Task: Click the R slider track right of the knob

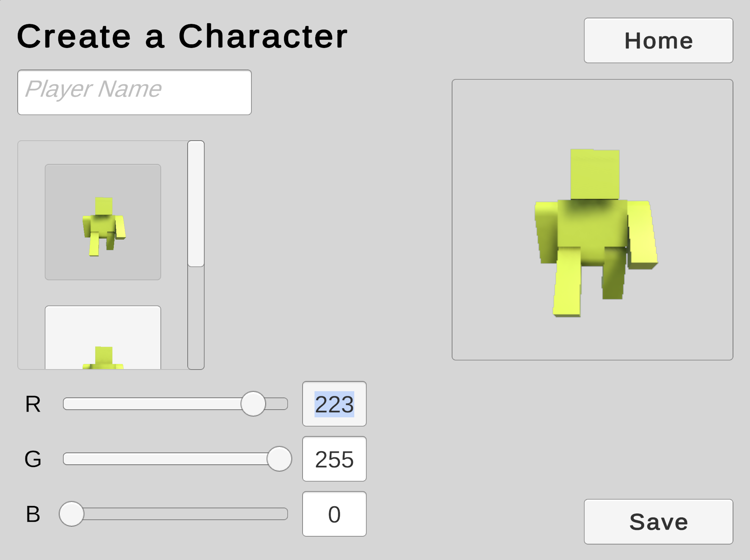Action: click(x=277, y=404)
